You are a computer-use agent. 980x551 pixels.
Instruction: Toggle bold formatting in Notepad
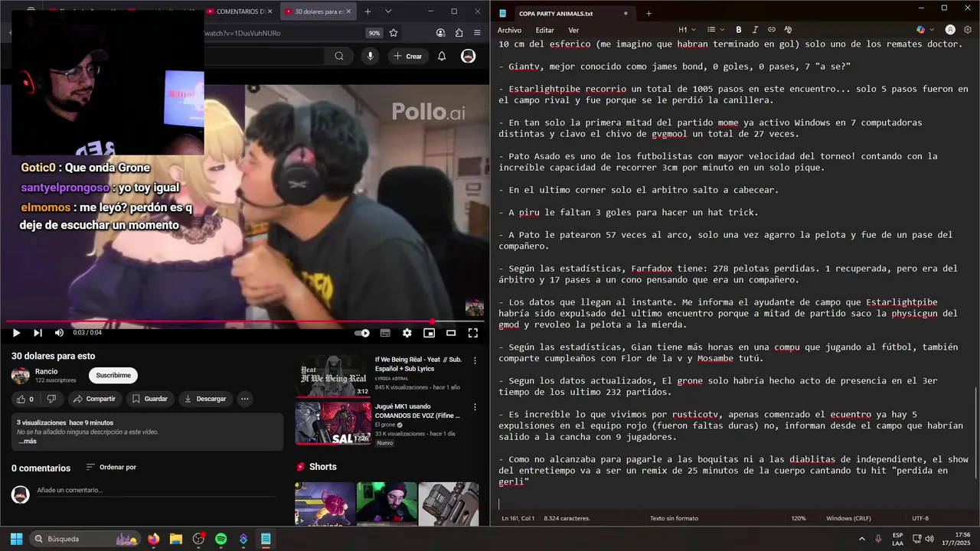pyautogui.click(x=739, y=30)
